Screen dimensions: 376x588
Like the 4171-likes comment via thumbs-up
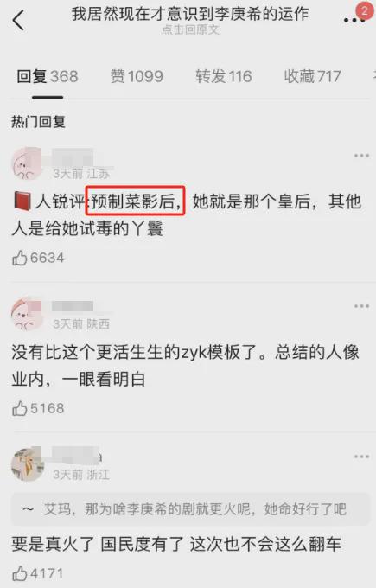pos(19,574)
